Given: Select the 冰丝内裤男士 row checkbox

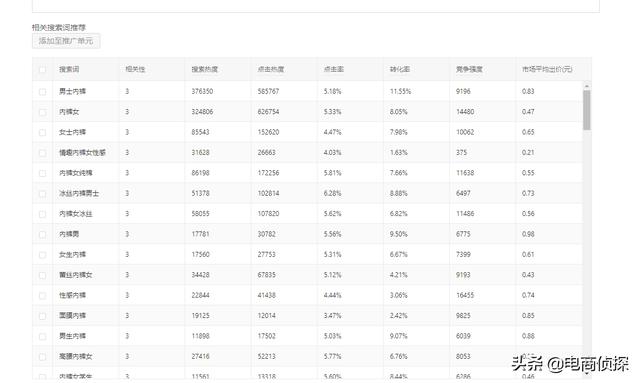Looking at the screenshot, I should tap(42, 194).
